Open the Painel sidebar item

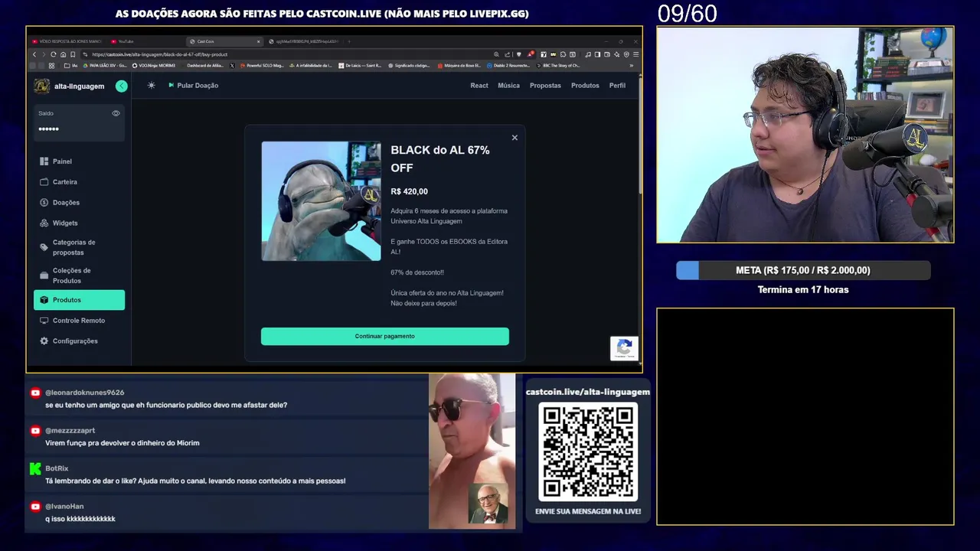(x=79, y=161)
